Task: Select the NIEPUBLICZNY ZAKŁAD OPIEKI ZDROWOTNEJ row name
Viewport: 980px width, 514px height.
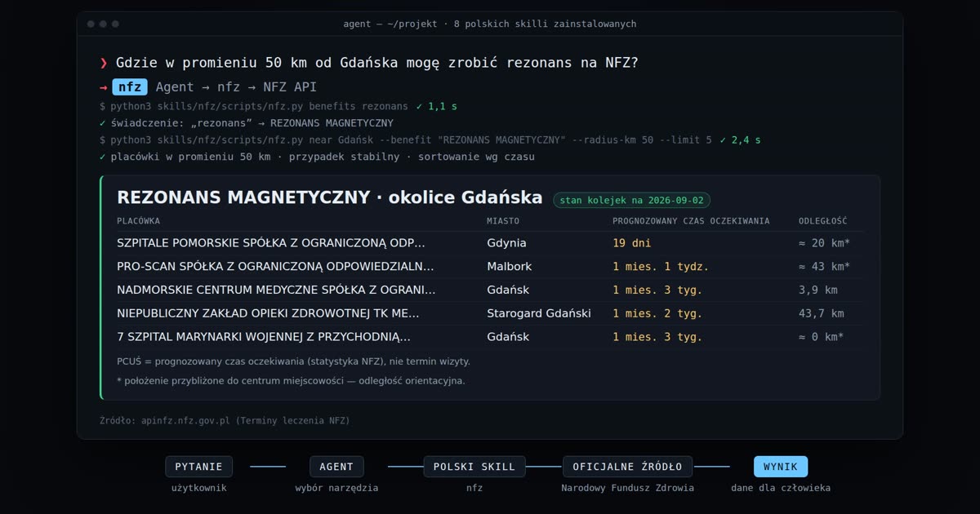Action: (x=268, y=313)
